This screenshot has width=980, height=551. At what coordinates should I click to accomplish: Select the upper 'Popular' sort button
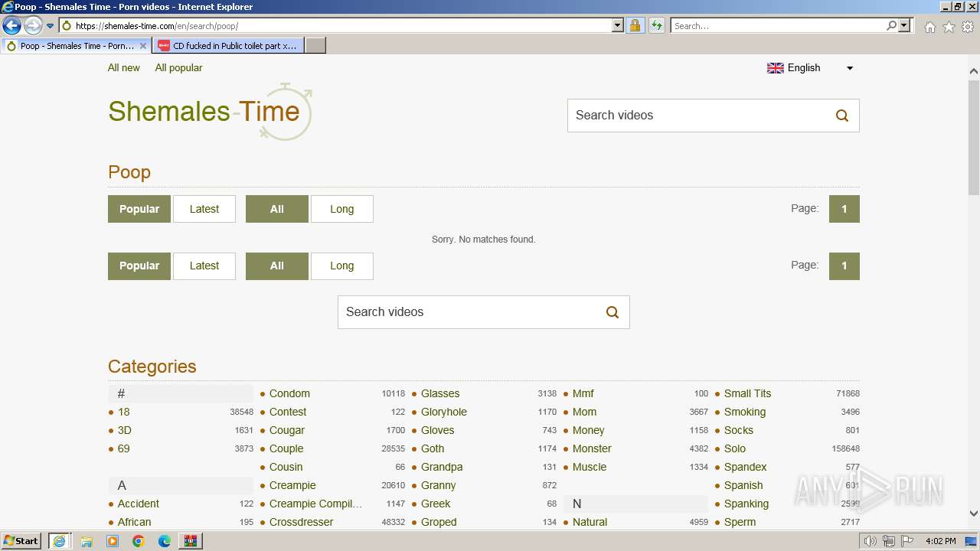pos(139,209)
